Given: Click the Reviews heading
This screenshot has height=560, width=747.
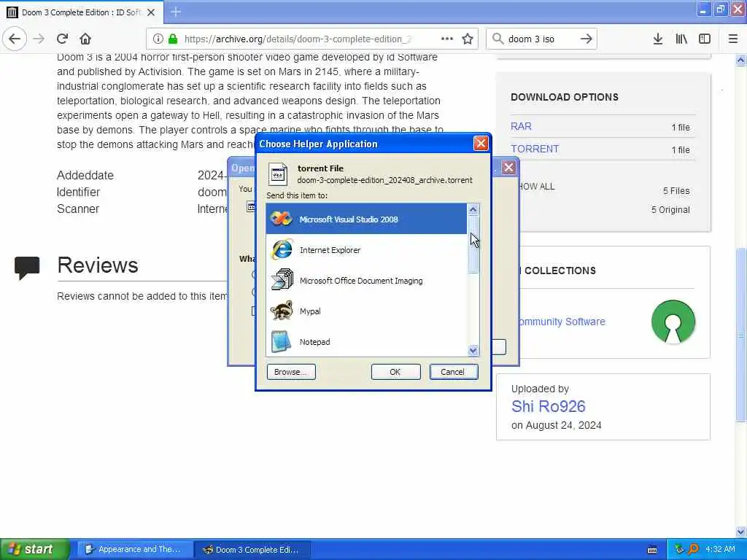Looking at the screenshot, I should pyautogui.click(x=98, y=265).
